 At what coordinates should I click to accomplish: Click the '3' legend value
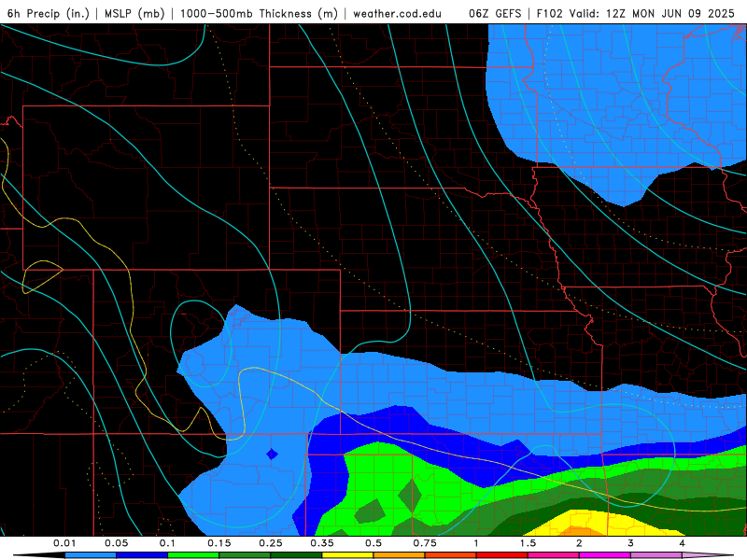[x=631, y=543]
